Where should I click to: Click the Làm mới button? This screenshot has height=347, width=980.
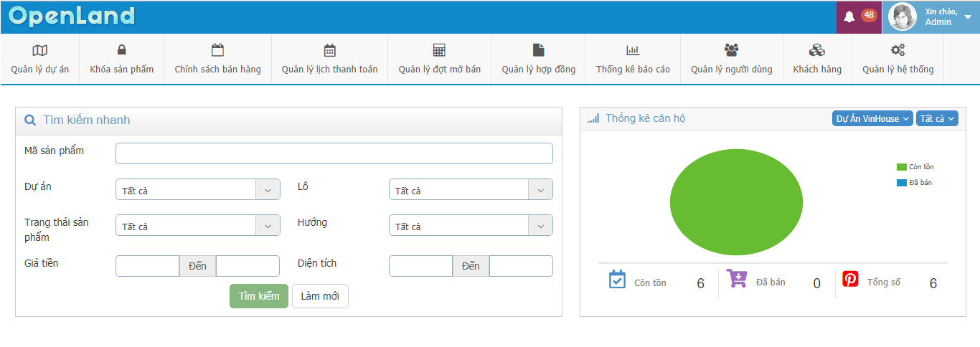pos(320,296)
